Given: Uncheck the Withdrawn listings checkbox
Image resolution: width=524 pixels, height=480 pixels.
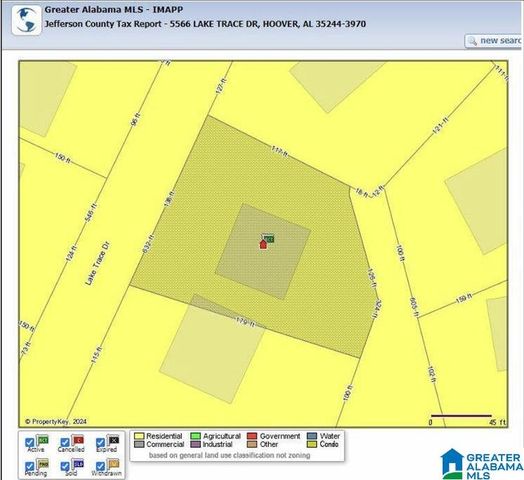Looking at the screenshot, I should coord(100,466).
